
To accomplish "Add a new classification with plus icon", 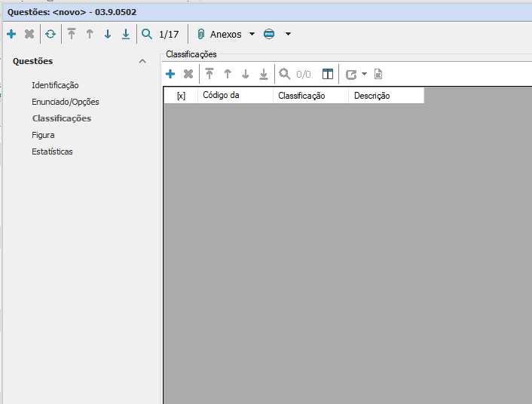I will [170, 74].
